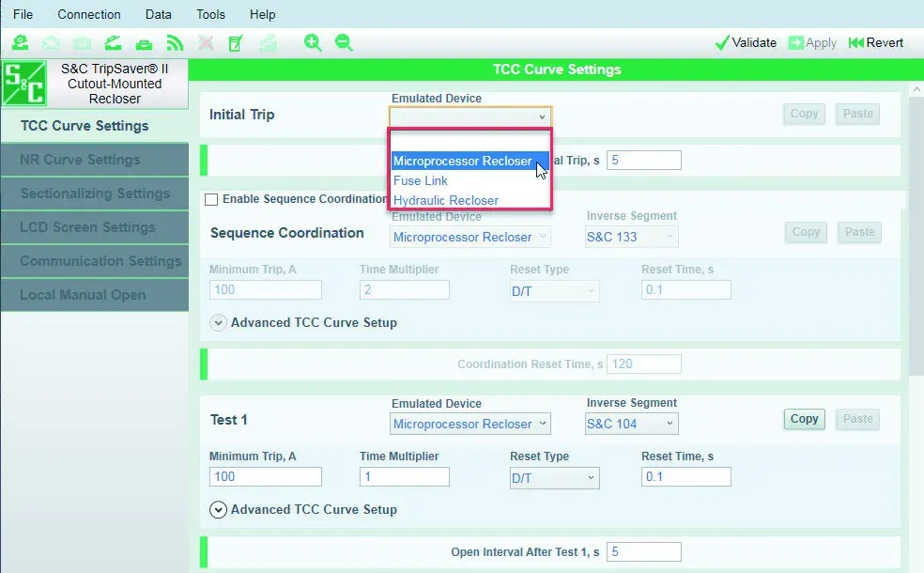Switch to Sectionalizing Settings tab
Screen dimensions: 924x573
pos(95,194)
